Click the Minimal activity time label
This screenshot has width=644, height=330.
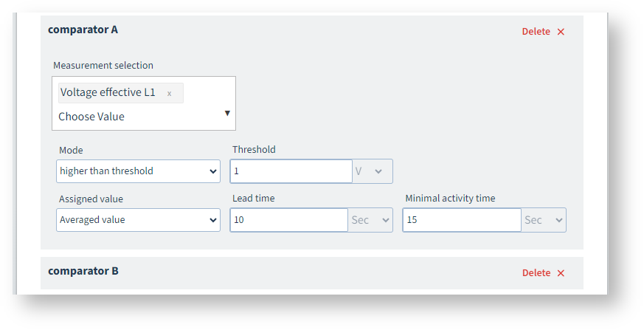[450, 199]
